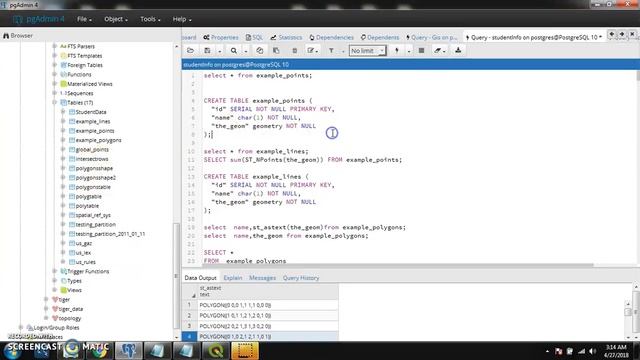
Task: Expand the tiger schema node
Action: click(46, 299)
